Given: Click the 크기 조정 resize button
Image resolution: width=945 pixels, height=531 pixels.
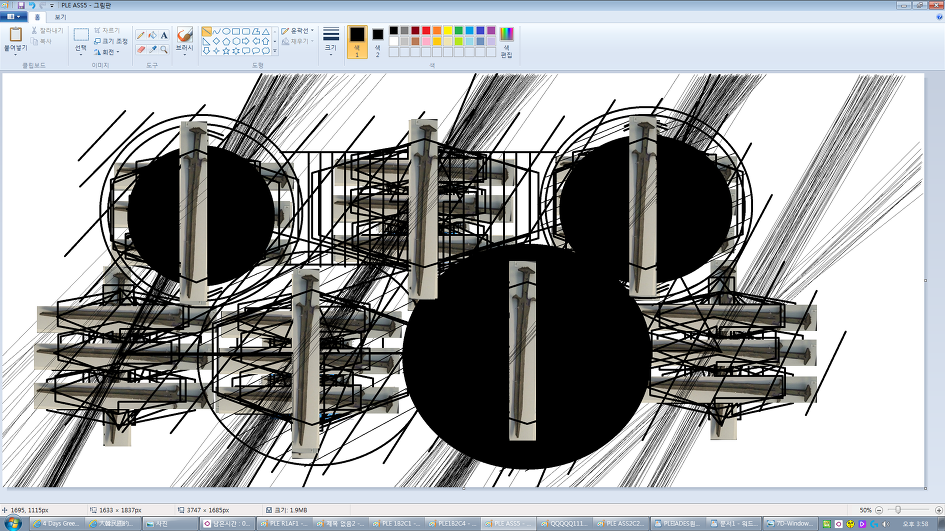Looking at the screenshot, I should point(112,41).
